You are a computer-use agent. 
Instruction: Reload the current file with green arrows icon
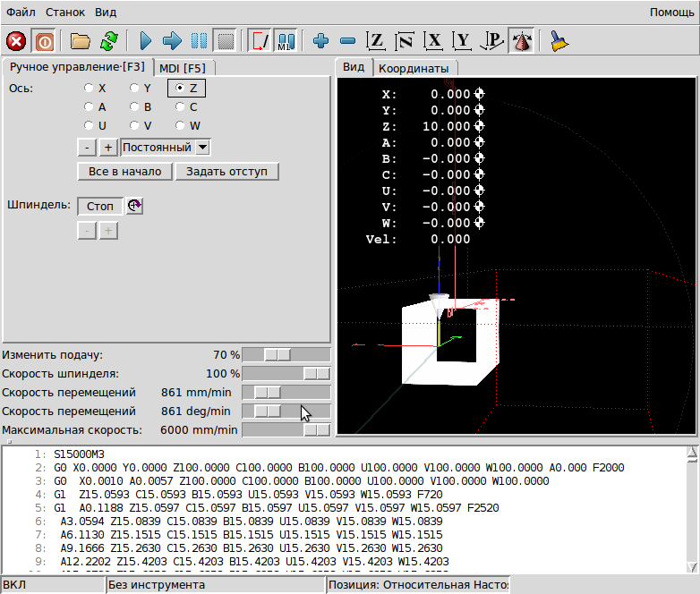coord(108,41)
